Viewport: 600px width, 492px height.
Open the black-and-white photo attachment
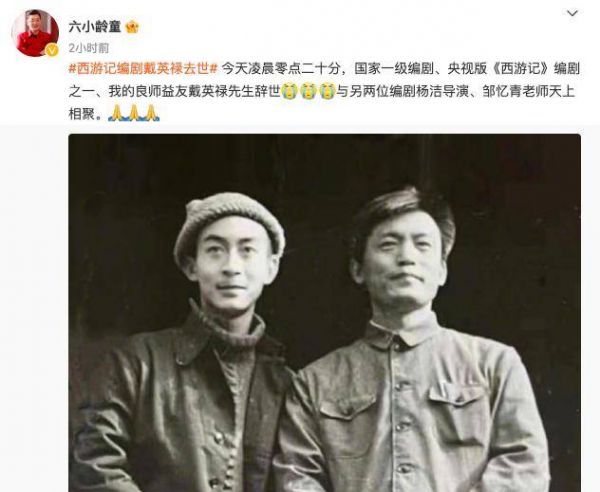click(x=324, y=313)
